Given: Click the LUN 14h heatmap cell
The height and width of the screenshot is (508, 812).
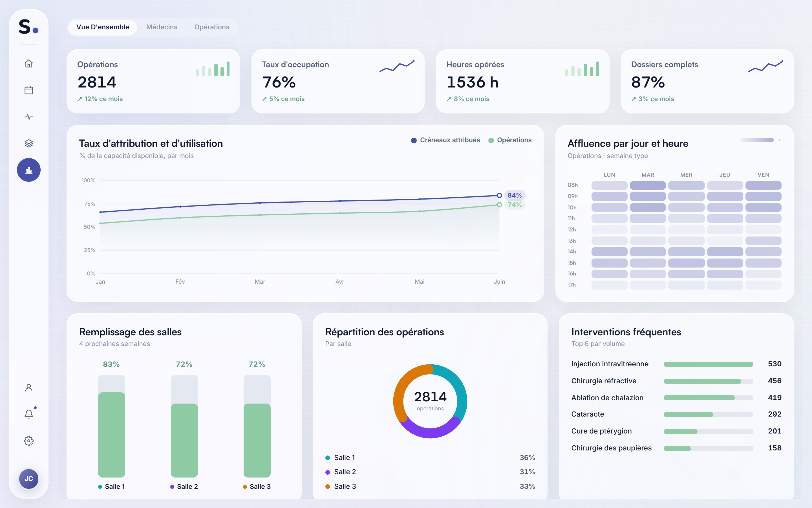Looking at the screenshot, I should [x=609, y=252].
